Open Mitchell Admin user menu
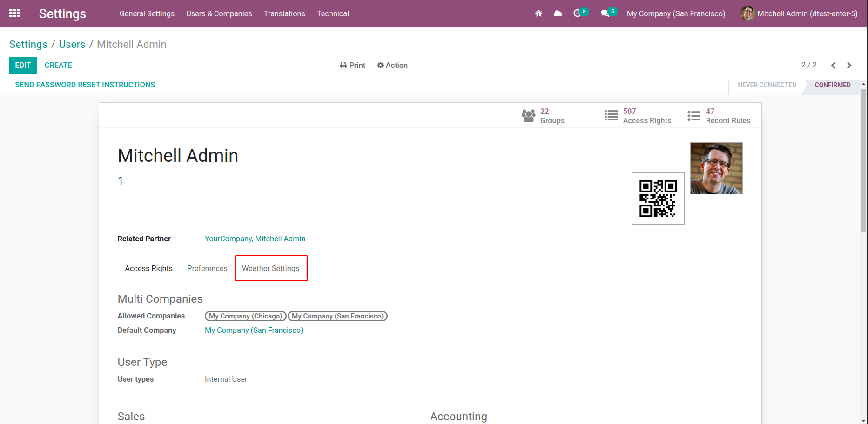 click(799, 13)
